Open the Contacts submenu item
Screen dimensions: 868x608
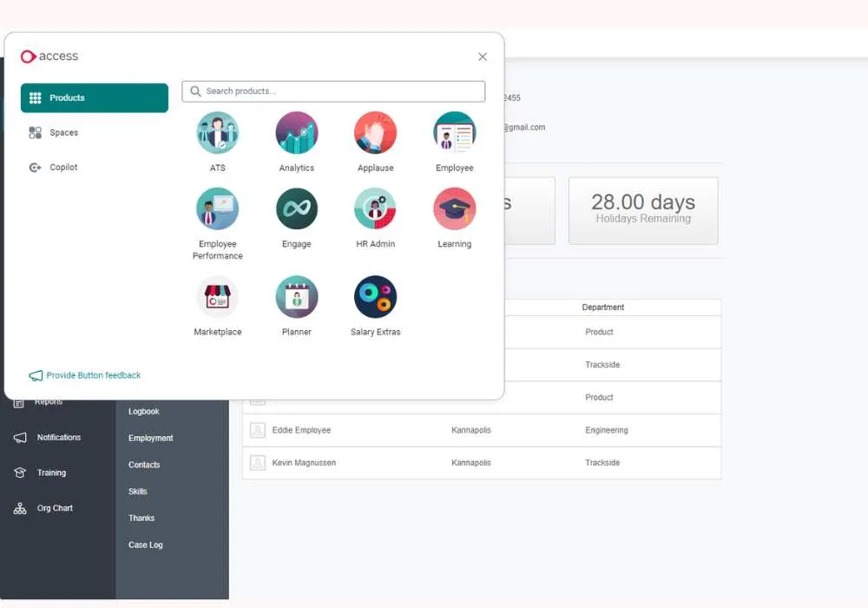coord(144,465)
